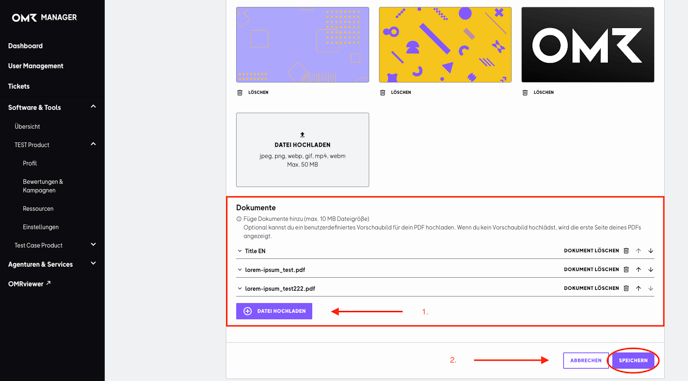
Task: Expand the lorem-ipsum_test.pdf row chevron
Action: click(240, 270)
